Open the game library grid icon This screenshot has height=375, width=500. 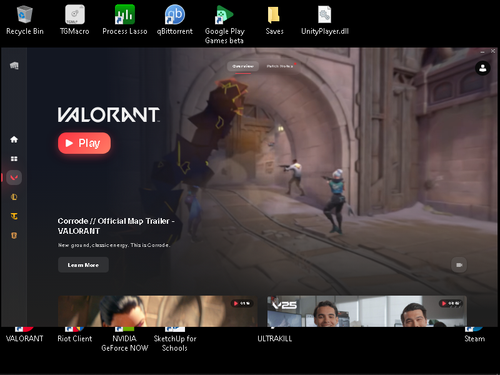(x=14, y=159)
